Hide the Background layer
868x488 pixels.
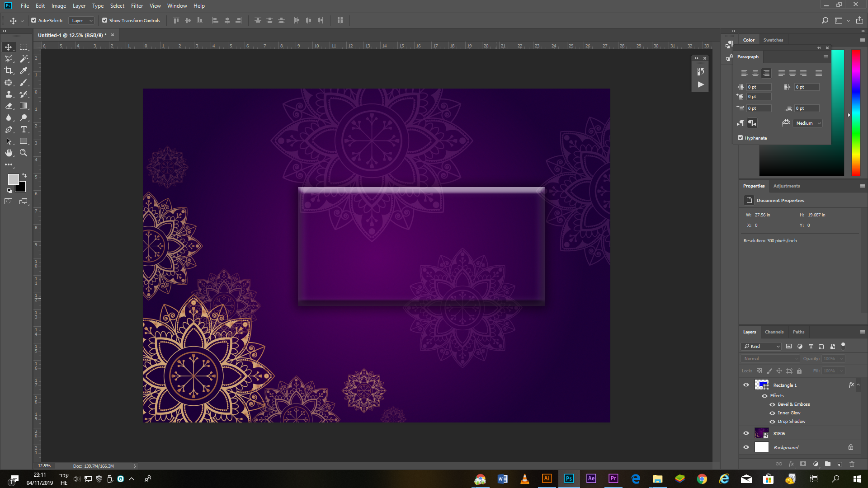746,447
